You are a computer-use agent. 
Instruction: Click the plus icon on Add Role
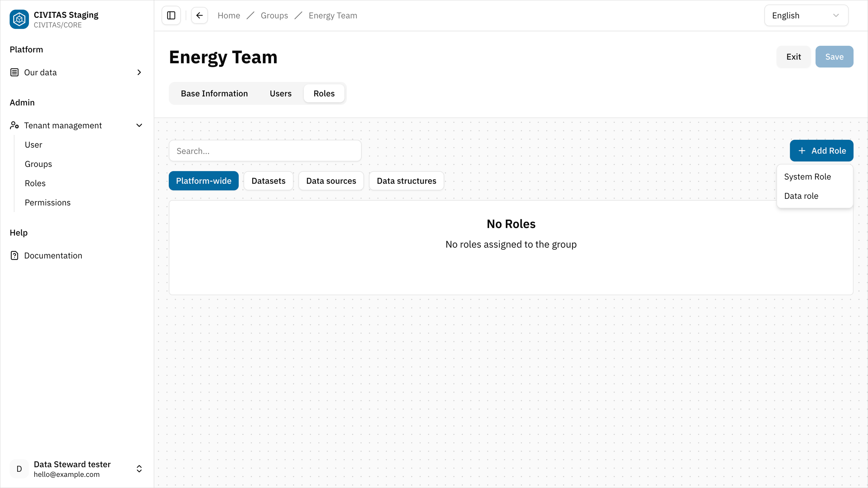(802, 151)
